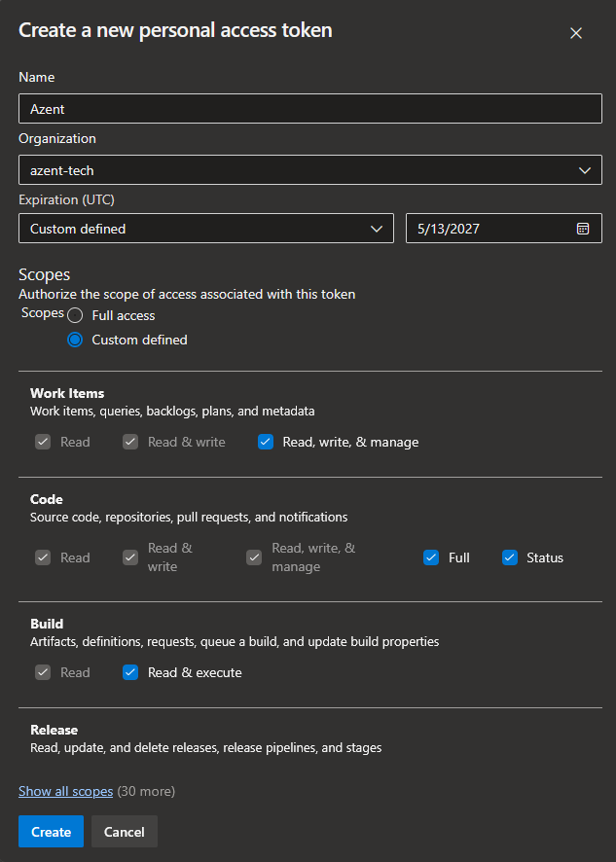616x862 pixels.
Task: Open the calendar date picker icon
Action: click(583, 229)
